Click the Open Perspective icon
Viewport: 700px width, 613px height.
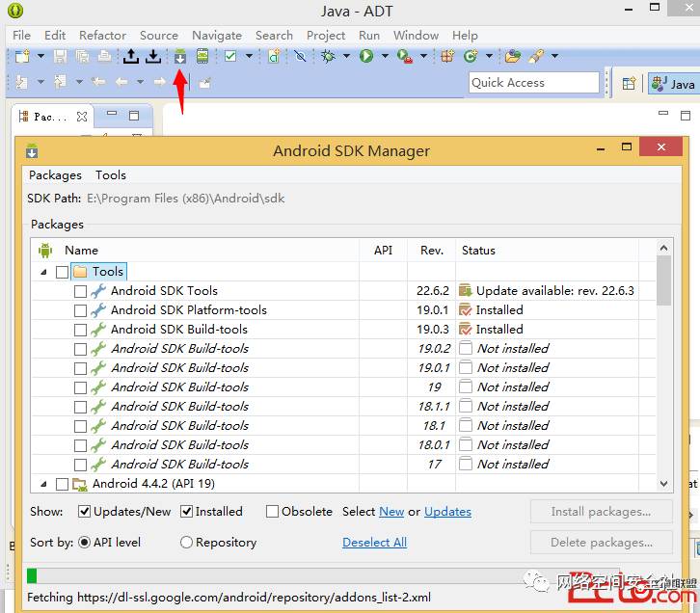629,83
